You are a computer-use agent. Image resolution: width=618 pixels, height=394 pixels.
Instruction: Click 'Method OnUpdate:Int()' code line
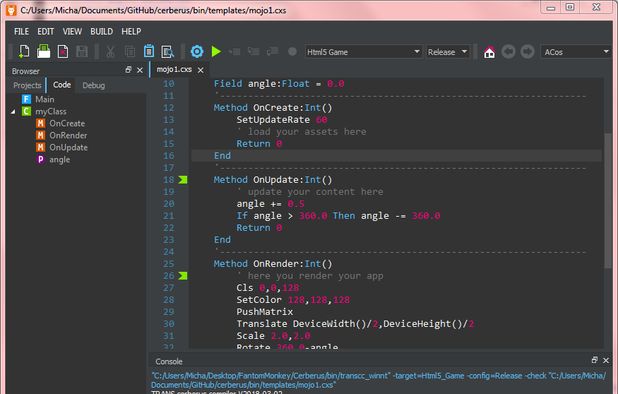click(x=273, y=180)
